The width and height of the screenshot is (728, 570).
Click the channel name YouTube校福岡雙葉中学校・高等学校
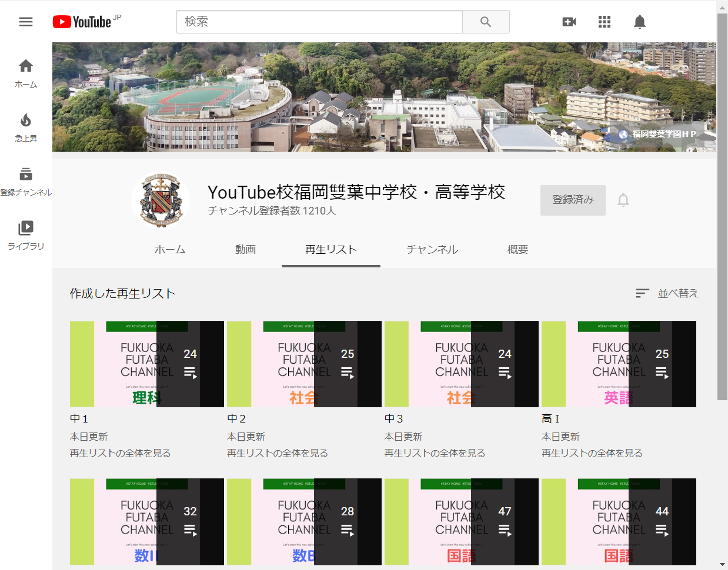click(x=356, y=192)
